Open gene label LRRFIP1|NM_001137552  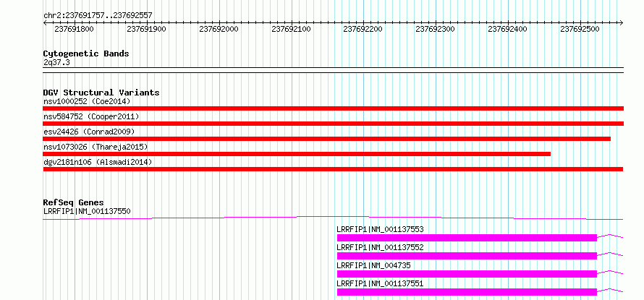(x=380, y=247)
